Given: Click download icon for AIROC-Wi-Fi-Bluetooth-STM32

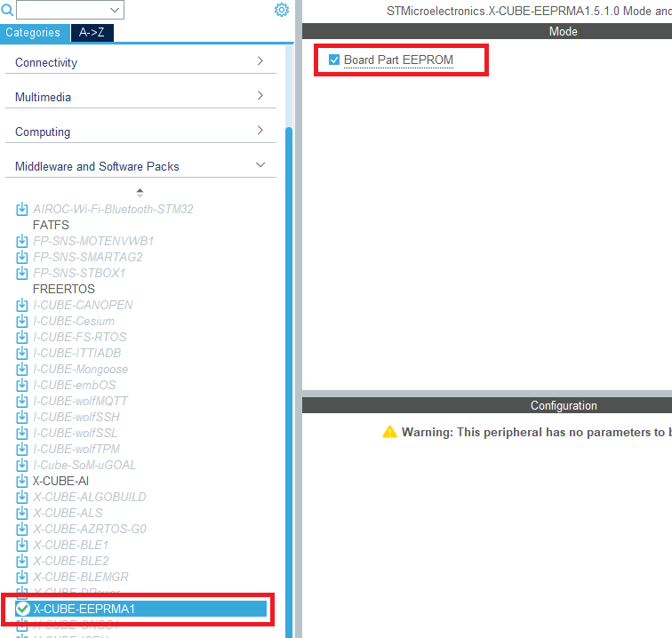Looking at the screenshot, I should pyautogui.click(x=22, y=209).
